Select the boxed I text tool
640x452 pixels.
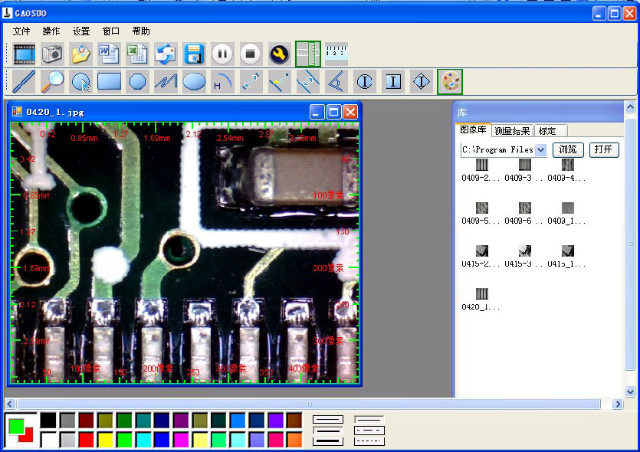pos(393,82)
